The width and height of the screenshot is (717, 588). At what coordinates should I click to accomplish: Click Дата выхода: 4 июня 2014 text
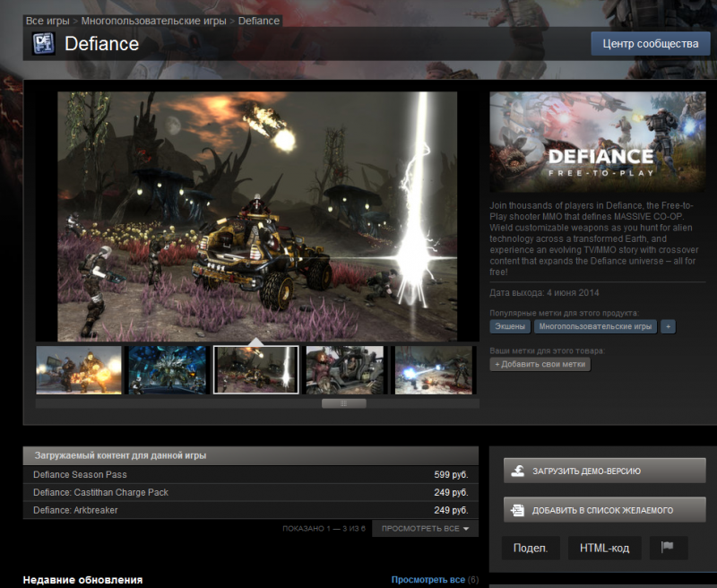(x=544, y=292)
